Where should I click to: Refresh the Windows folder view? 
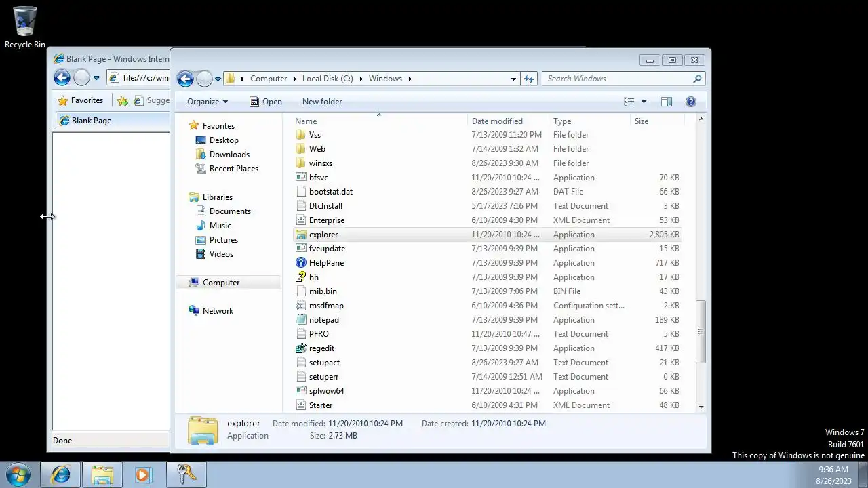point(529,79)
